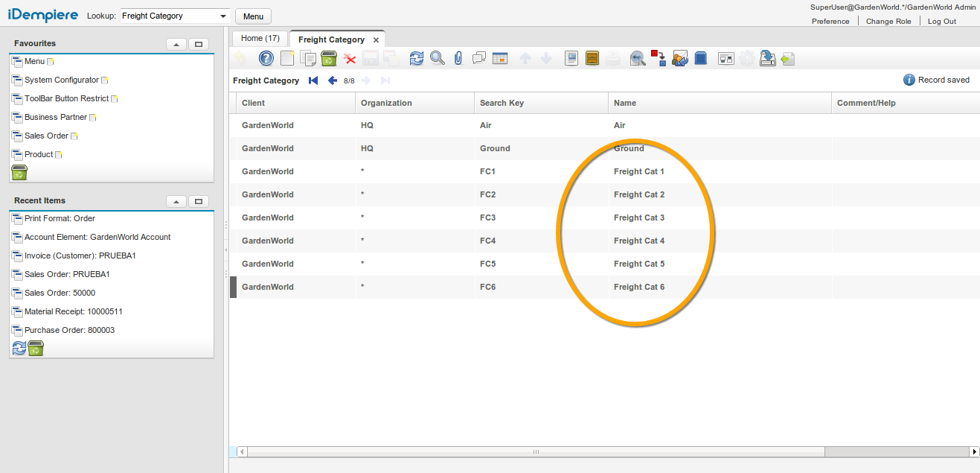The image size is (980, 473).
Task: Go to the previous record arrow
Action: [333, 80]
